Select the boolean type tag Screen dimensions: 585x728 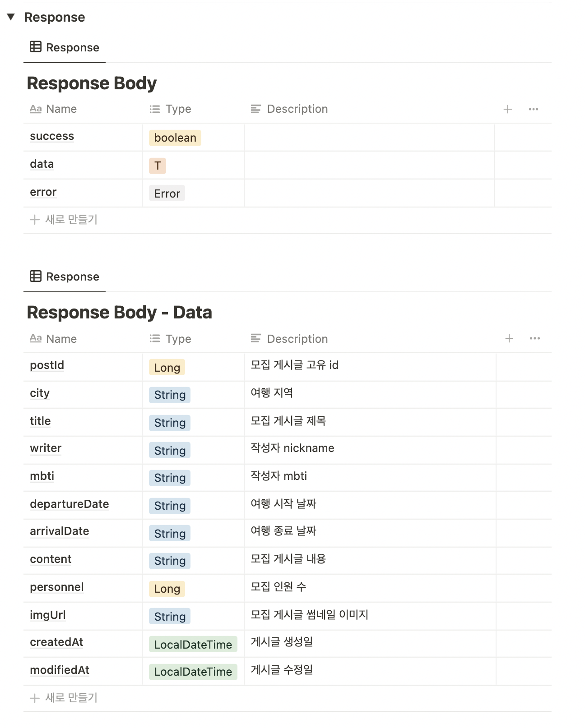coord(175,138)
